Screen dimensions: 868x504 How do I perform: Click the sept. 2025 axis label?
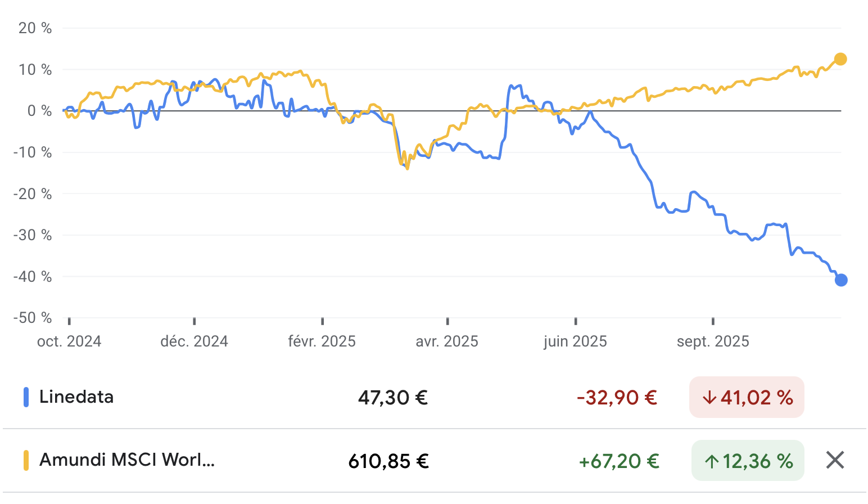(713, 341)
